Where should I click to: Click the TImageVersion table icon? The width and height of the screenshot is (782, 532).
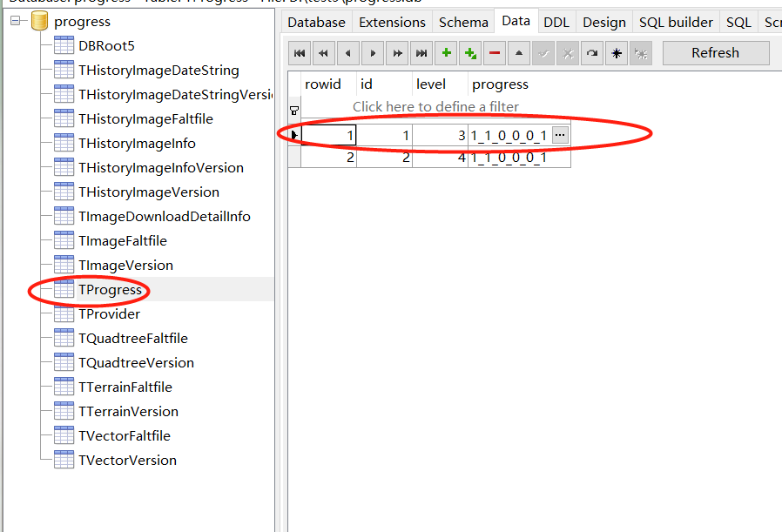click(64, 265)
